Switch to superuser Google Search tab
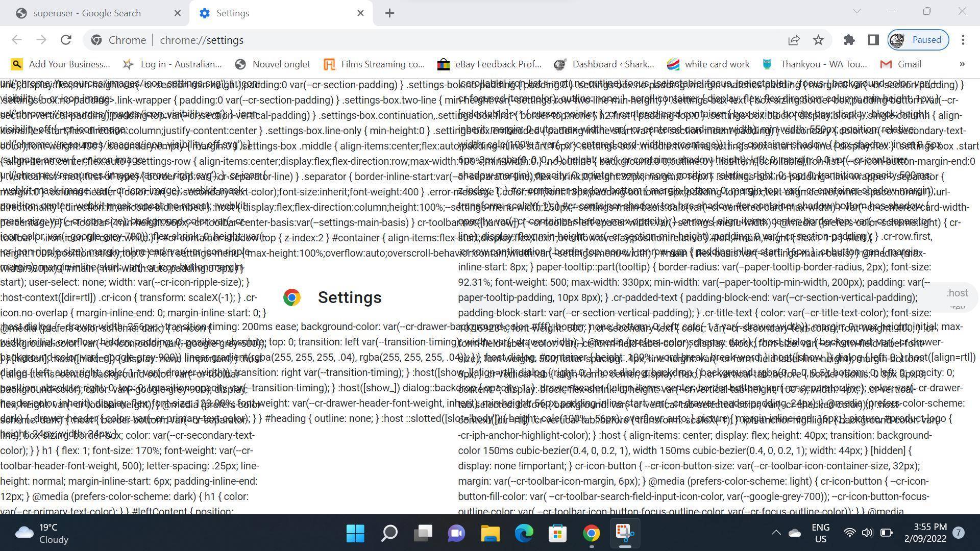The width and height of the screenshot is (980, 551). (87, 13)
